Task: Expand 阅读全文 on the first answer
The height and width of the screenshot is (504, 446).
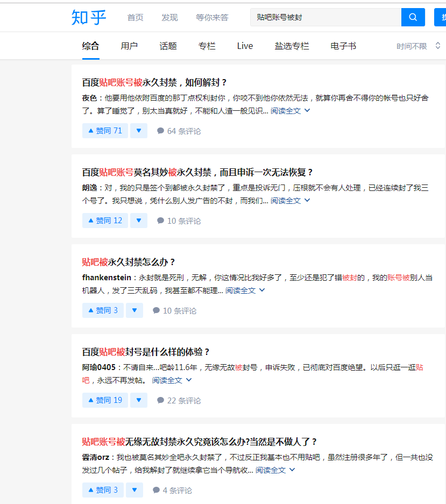Action: pyautogui.click(x=286, y=110)
